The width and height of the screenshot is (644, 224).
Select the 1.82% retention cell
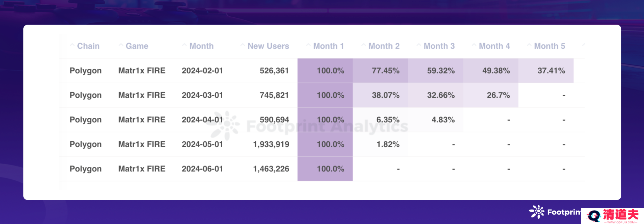click(380, 144)
